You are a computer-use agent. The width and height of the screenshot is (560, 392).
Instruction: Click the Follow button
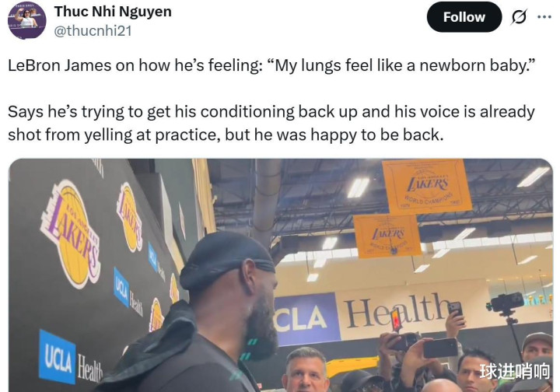pyautogui.click(x=464, y=17)
